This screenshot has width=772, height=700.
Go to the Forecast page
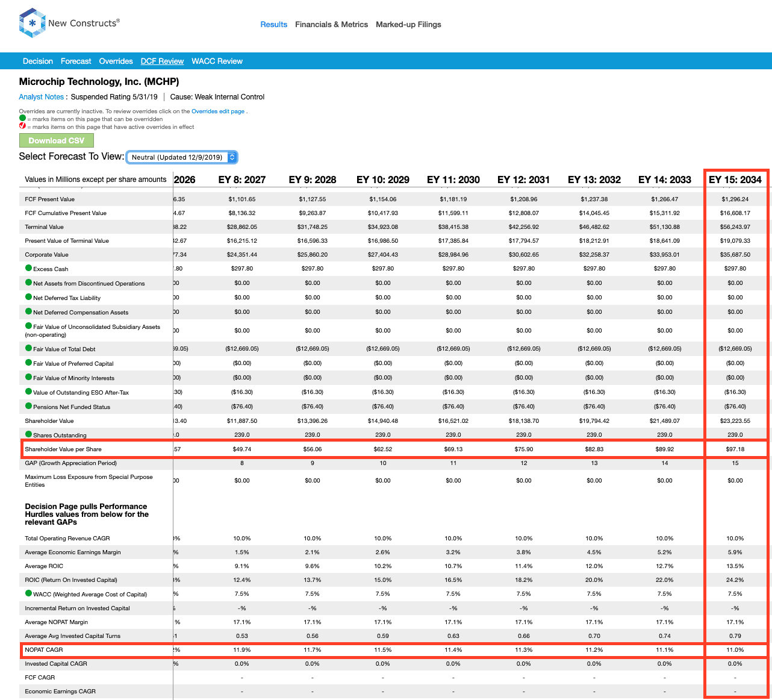76,61
